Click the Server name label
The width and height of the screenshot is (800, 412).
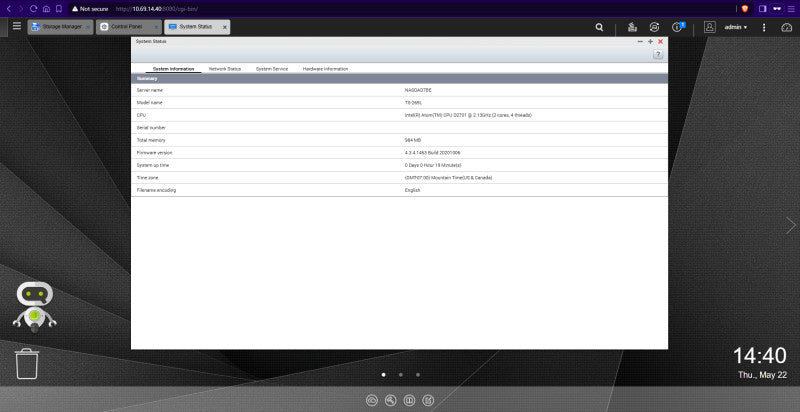(x=150, y=90)
